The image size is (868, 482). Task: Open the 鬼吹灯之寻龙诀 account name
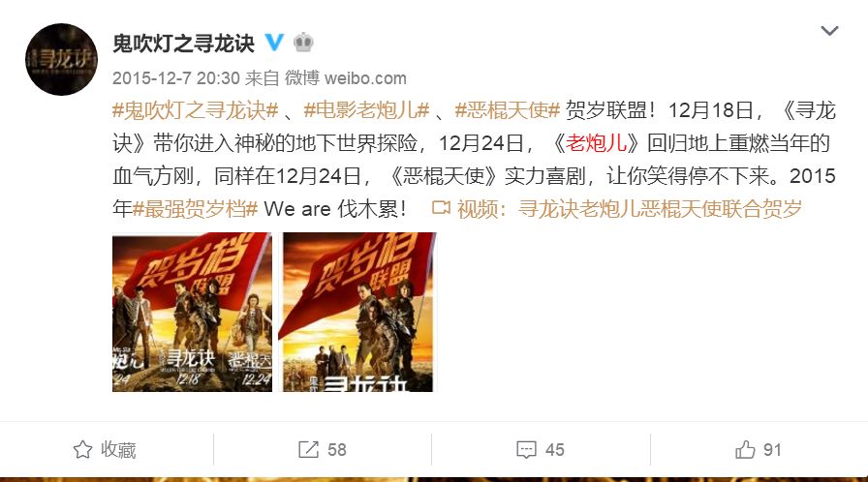tap(183, 44)
